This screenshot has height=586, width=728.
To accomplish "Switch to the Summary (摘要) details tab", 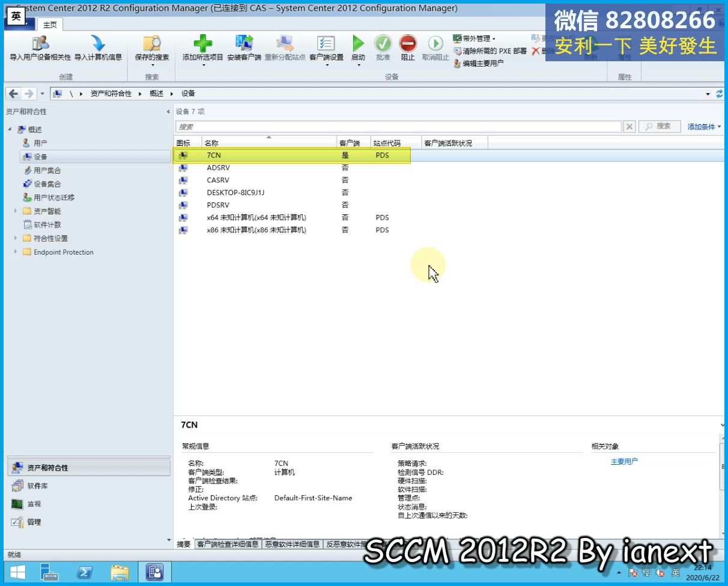I will (184, 544).
